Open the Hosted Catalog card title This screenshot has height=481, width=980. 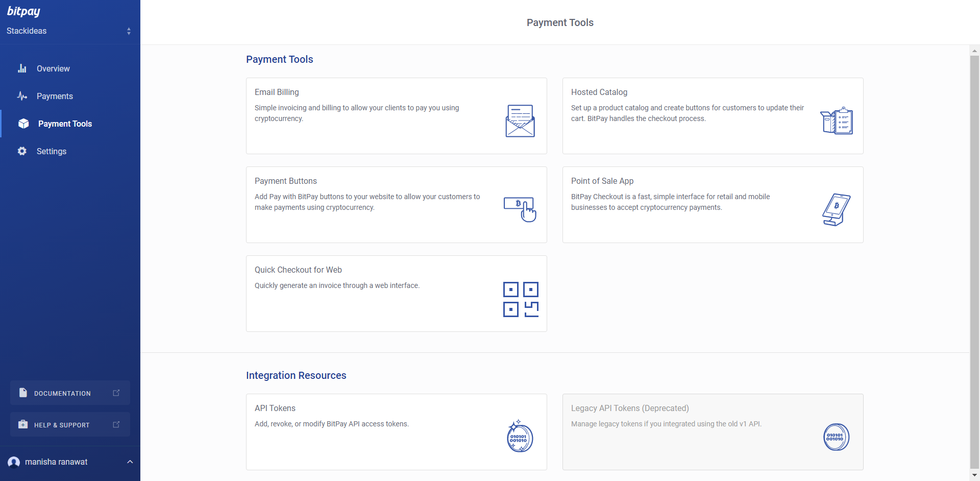point(599,92)
